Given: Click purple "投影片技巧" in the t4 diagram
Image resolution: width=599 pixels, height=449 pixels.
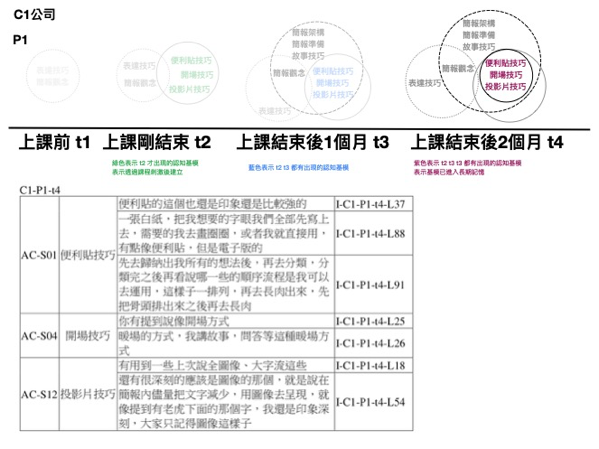Looking at the screenshot, I should pyautogui.click(x=505, y=87).
